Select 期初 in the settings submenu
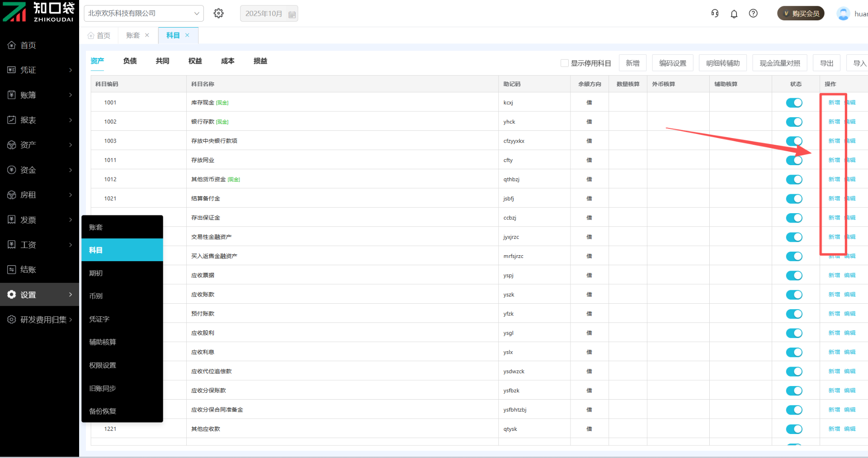 point(96,273)
